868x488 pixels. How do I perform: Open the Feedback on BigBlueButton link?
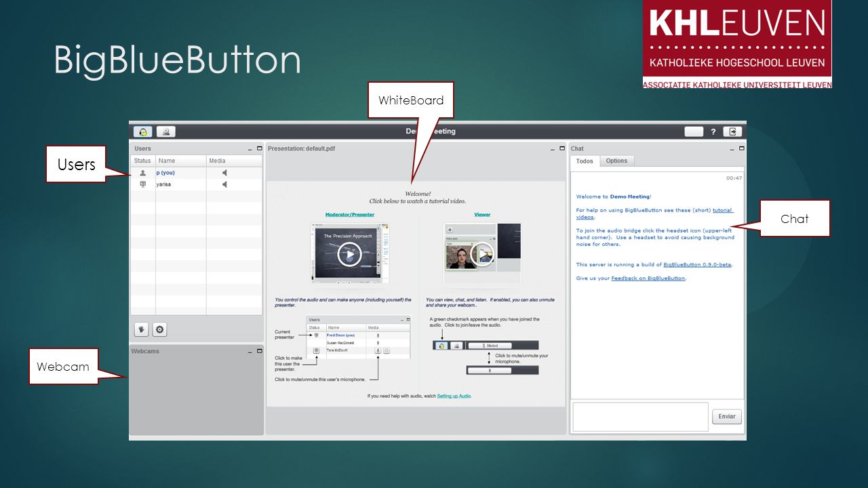click(x=648, y=278)
